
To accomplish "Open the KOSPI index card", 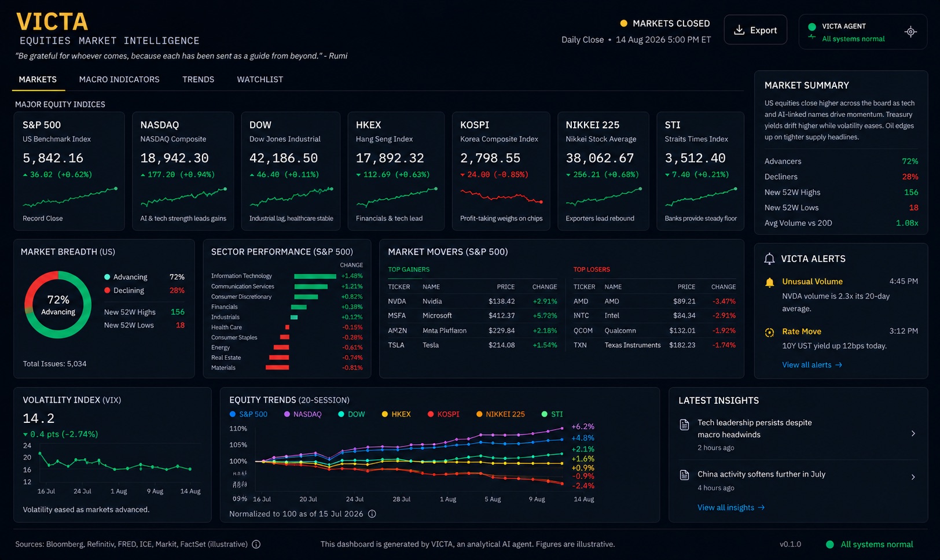I will coord(501,171).
